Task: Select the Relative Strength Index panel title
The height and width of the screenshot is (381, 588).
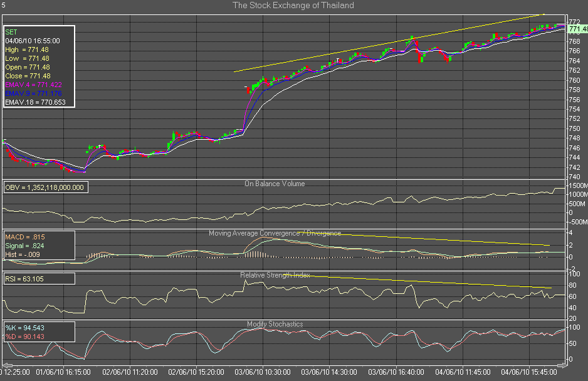Action: [275, 275]
